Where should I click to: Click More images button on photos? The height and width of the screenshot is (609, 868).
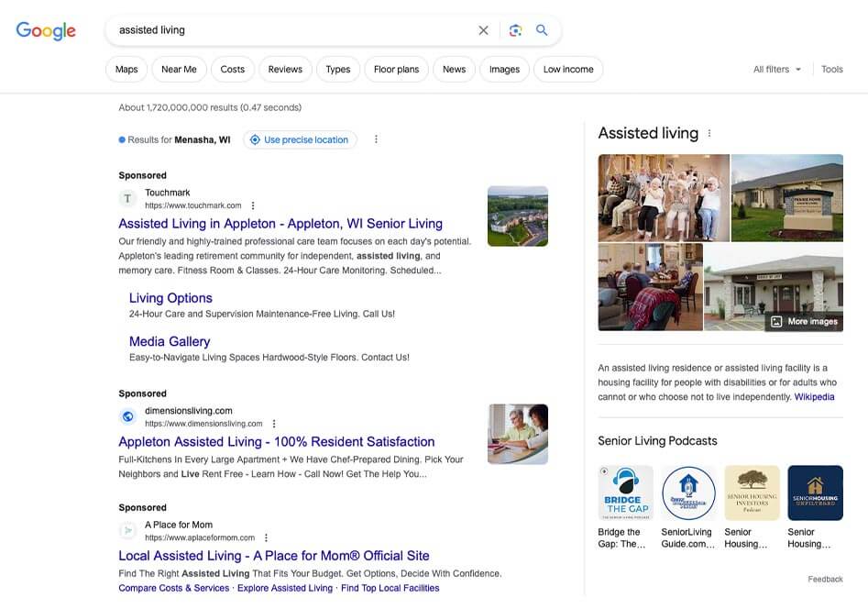coord(804,322)
